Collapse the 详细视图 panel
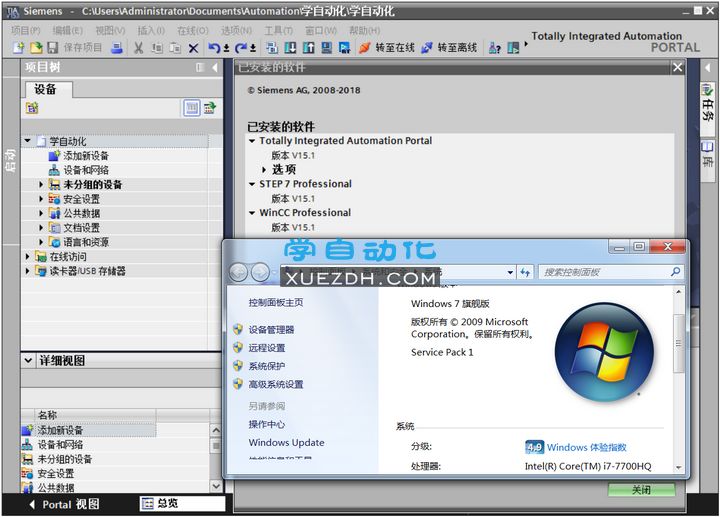The height and width of the screenshot is (517, 720). point(28,360)
